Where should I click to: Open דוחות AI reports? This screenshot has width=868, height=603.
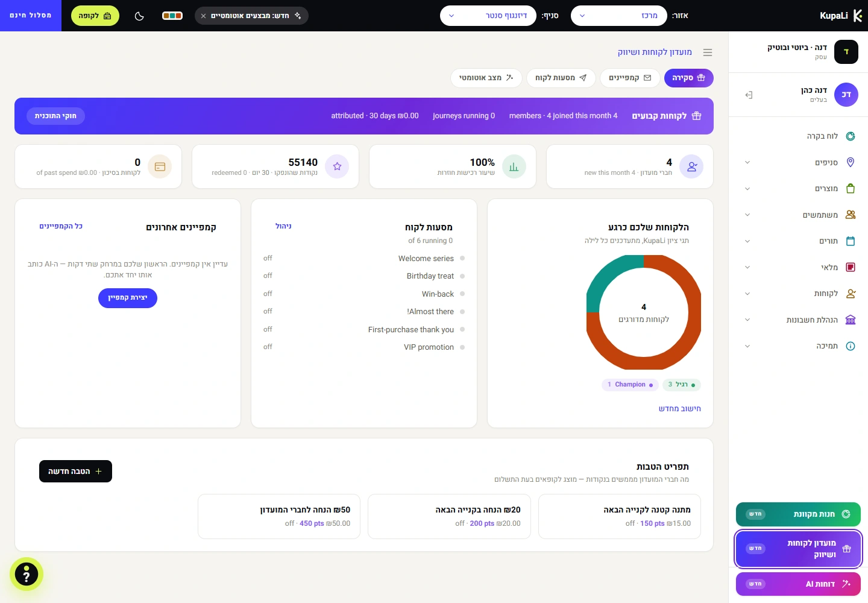click(x=798, y=584)
